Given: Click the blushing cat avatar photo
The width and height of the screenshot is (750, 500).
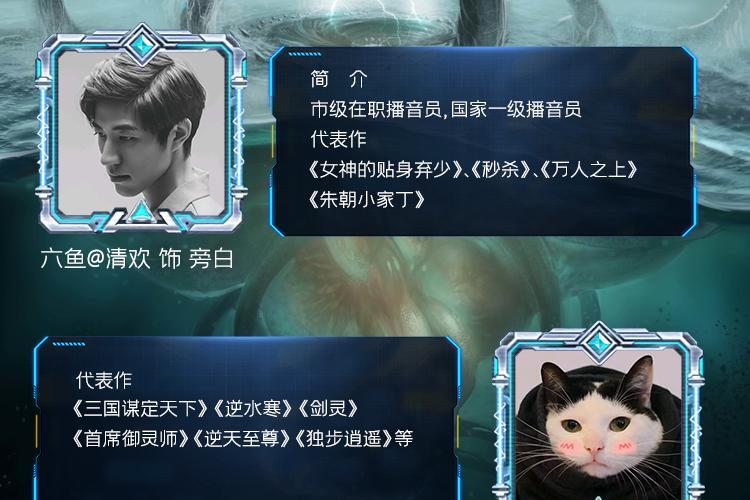Looking at the screenshot, I should point(597,423).
